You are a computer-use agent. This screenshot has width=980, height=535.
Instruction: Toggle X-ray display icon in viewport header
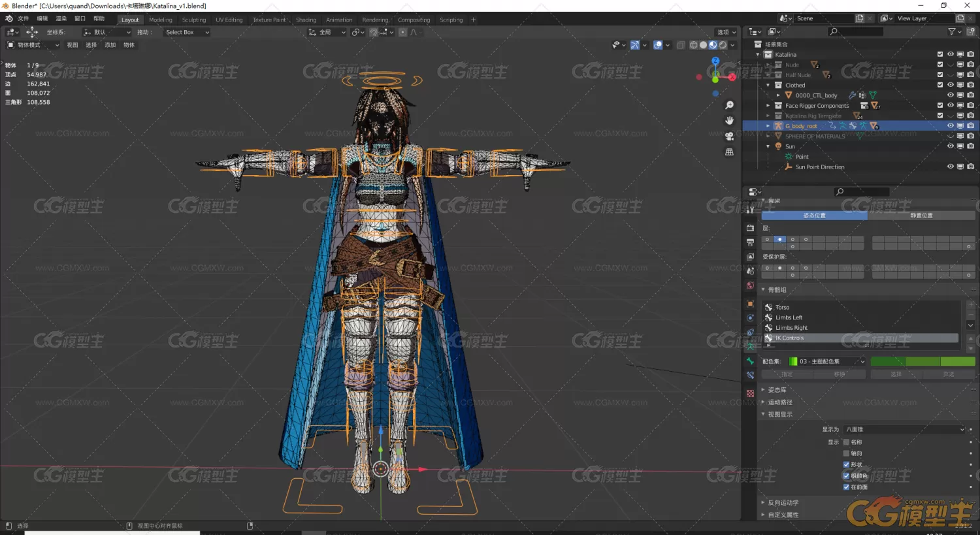[681, 45]
